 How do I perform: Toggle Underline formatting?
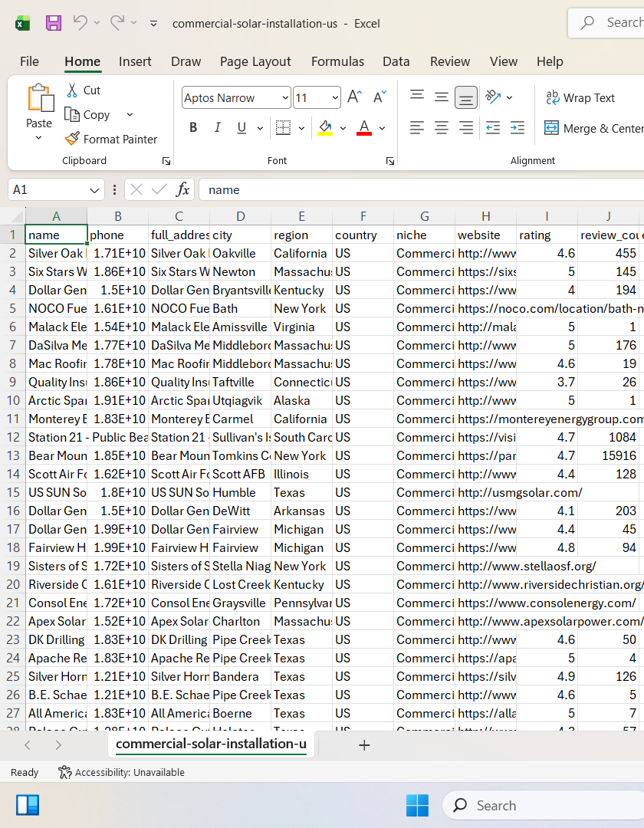coord(242,127)
